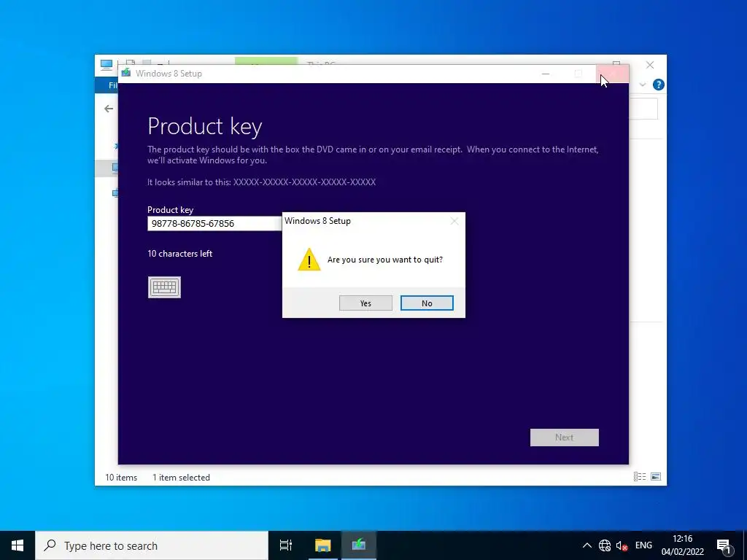Click the Product key input field
The image size is (747, 560).
pyautogui.click(x=215, y=223)
